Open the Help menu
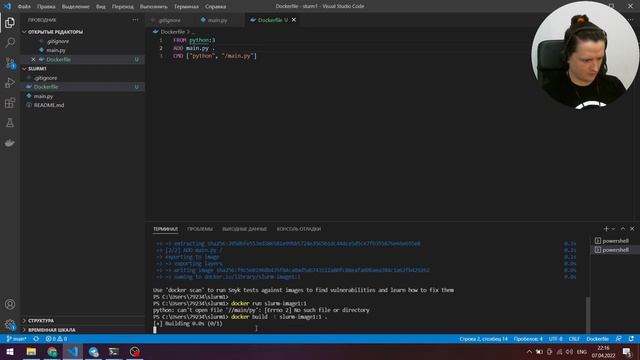Viewport: 640px width, 360px height. pos(216,7)
